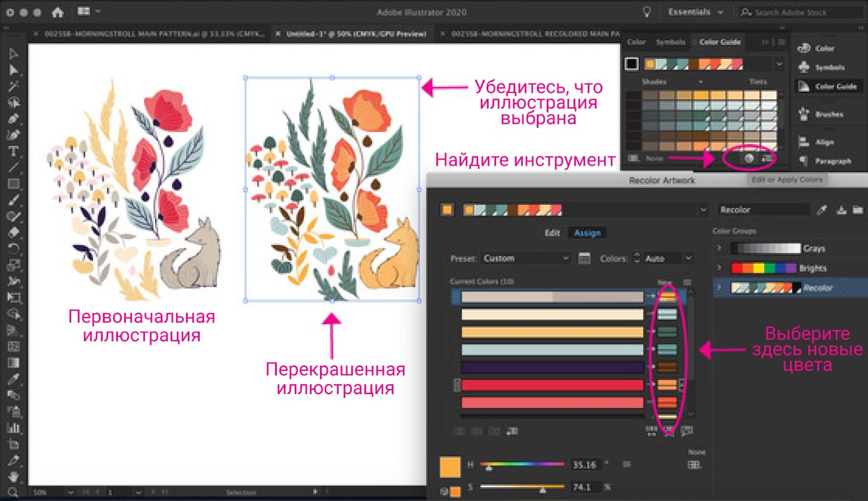
Task: Expand the Brights color group
Action: coord(719,268)
